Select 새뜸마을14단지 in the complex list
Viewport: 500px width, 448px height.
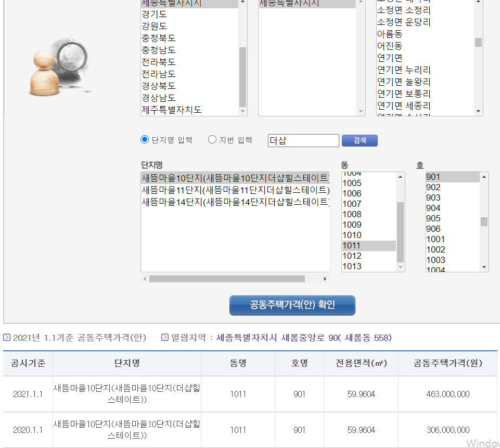tap(235, 202)
